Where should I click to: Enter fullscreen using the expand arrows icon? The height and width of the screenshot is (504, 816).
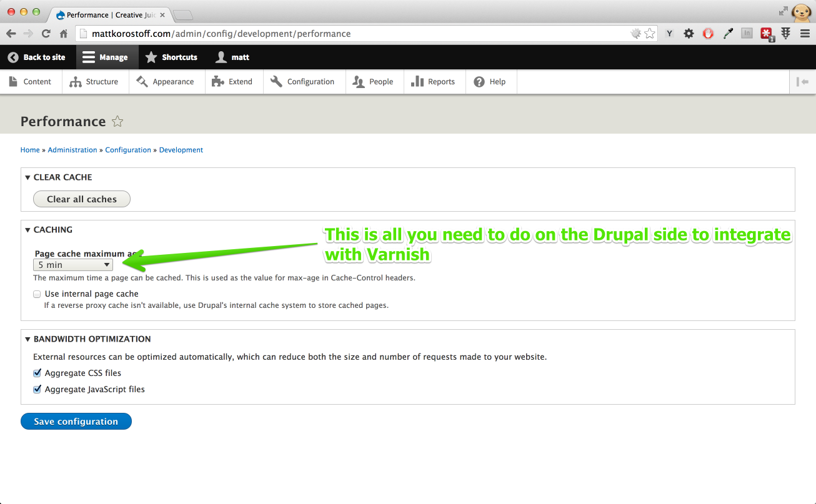(x=784, y=11)
